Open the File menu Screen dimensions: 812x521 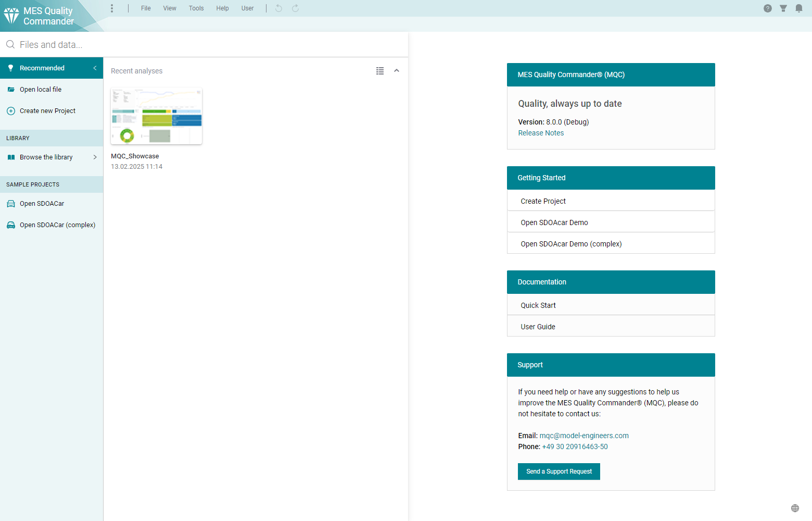pos(146,8)
